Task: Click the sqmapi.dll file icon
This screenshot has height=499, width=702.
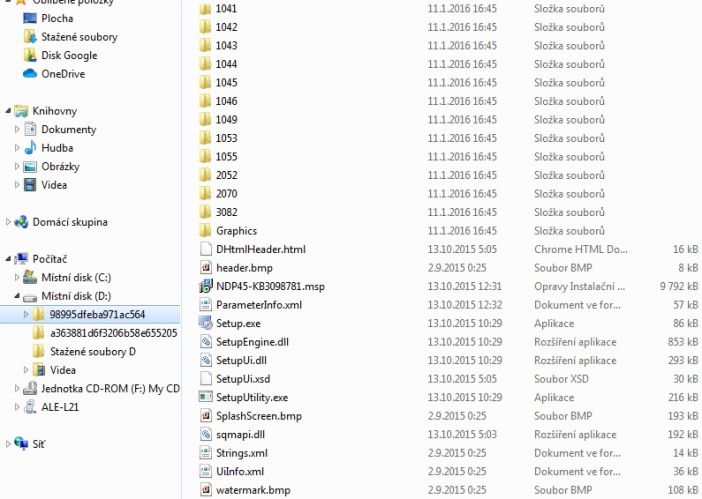Action: coord(205,434)
